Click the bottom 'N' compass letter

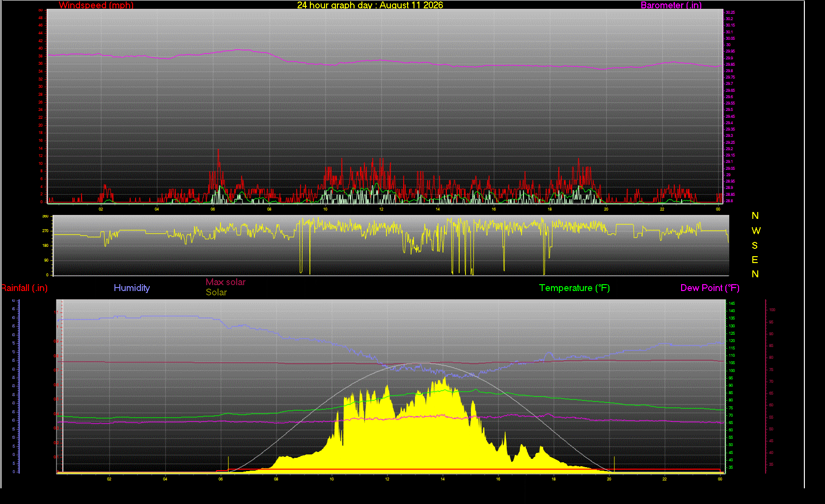click(x=755, y=274)
